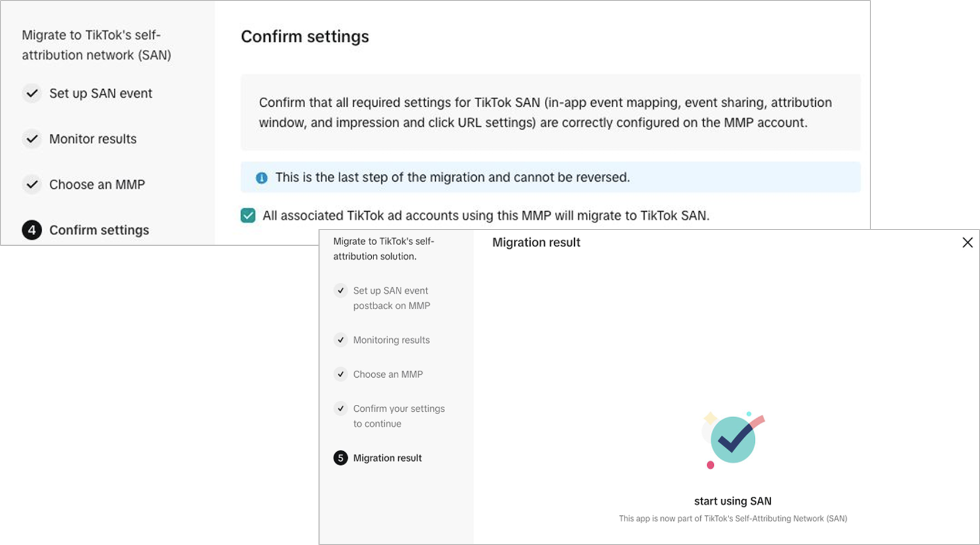Click checkmark icon beside Monitoring results
Viewport: 980px width, 545px height.
click(x=341, y=340)
